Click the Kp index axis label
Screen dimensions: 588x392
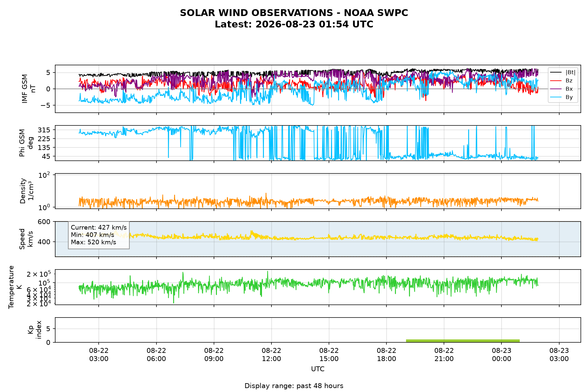click(34, 330)
